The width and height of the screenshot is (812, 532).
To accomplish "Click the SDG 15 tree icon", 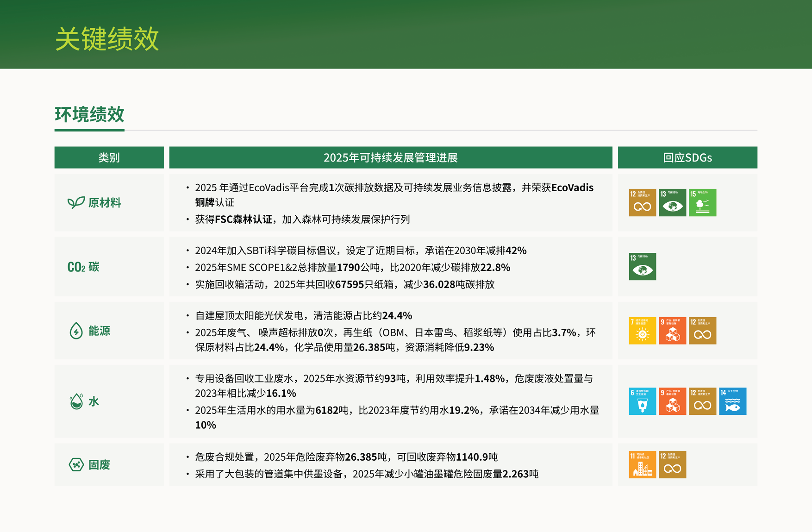I will [x=702, y=203].
